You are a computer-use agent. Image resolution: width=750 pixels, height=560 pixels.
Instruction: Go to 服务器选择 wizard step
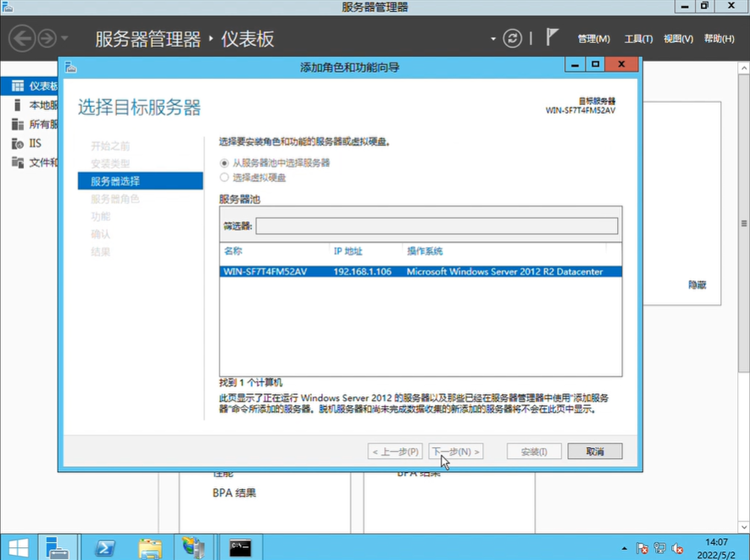tap(140, 180)
